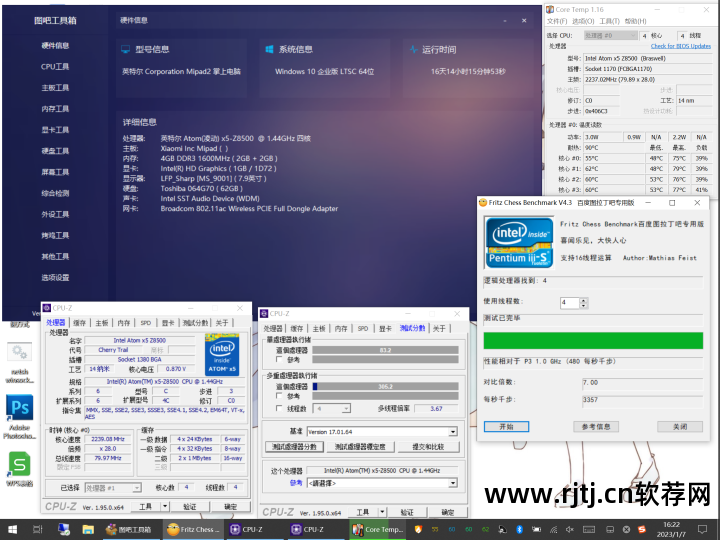
Task: Click the Fritz Chess thread count field
Action: 570,303
